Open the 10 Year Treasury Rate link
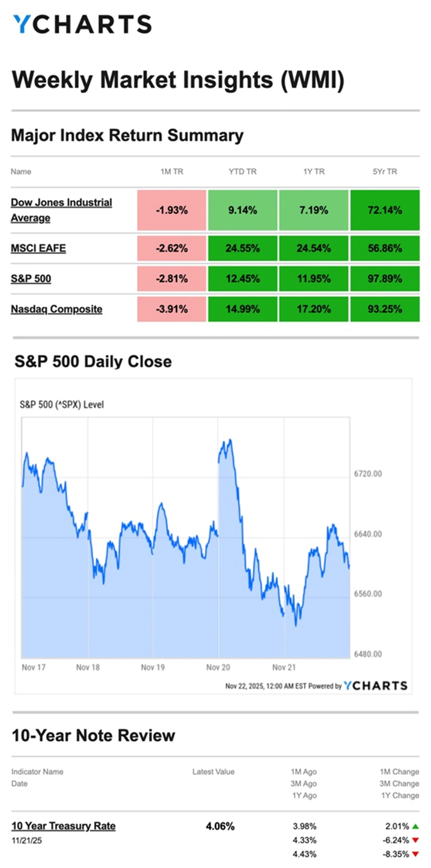 63,826
